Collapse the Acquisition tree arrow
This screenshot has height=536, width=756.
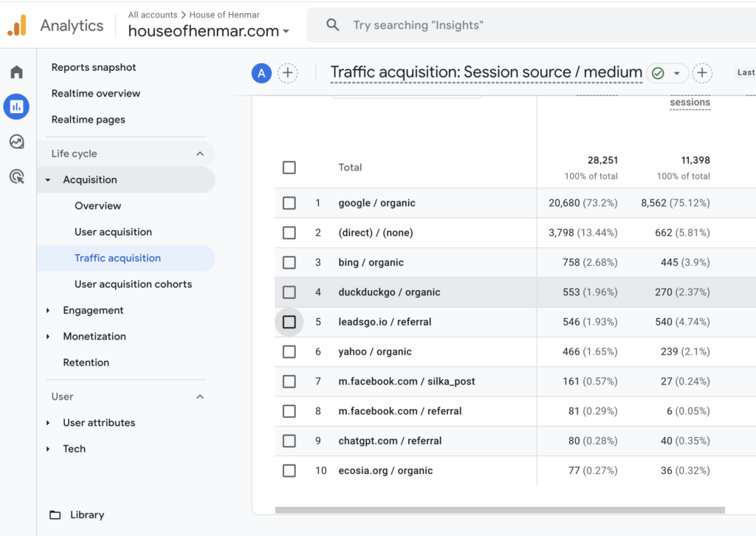coord(48,180)
